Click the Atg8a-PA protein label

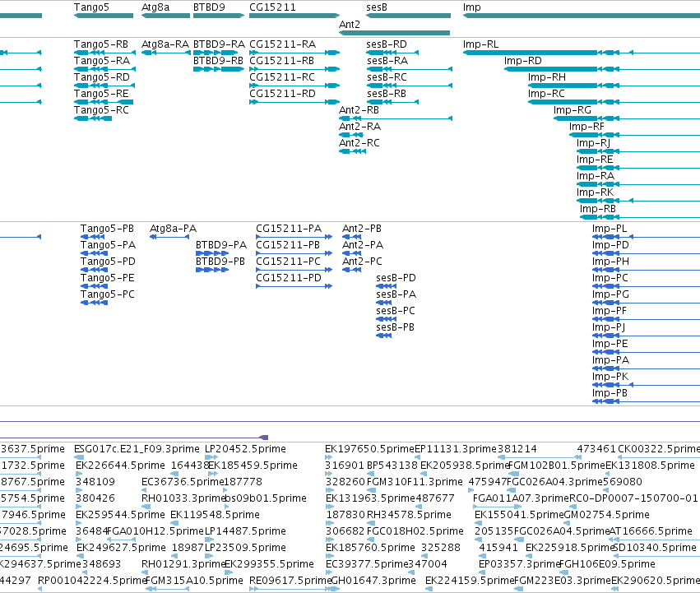pyautogui.click(x=174, y=229)
